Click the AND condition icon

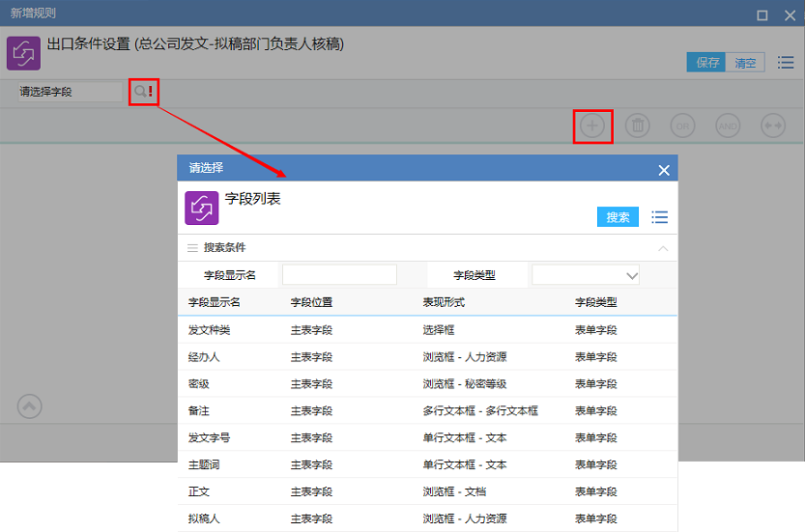coord(728,126)
